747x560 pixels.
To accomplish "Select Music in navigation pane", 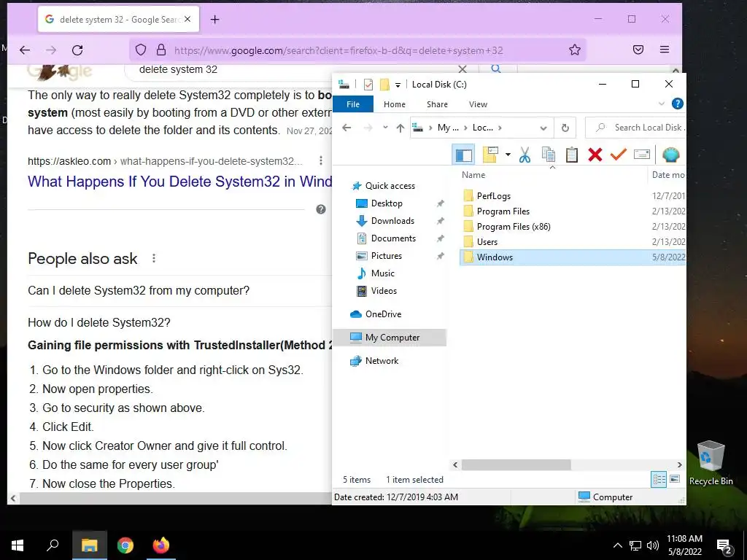I will (382, 273).
